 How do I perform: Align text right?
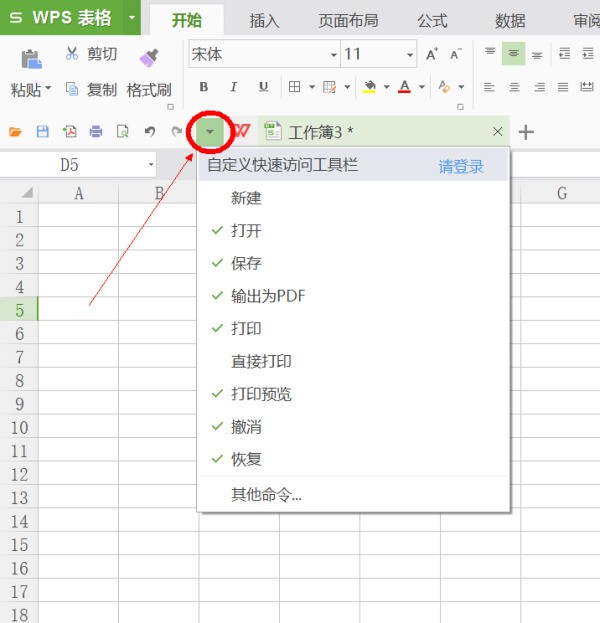coord(539,87)
